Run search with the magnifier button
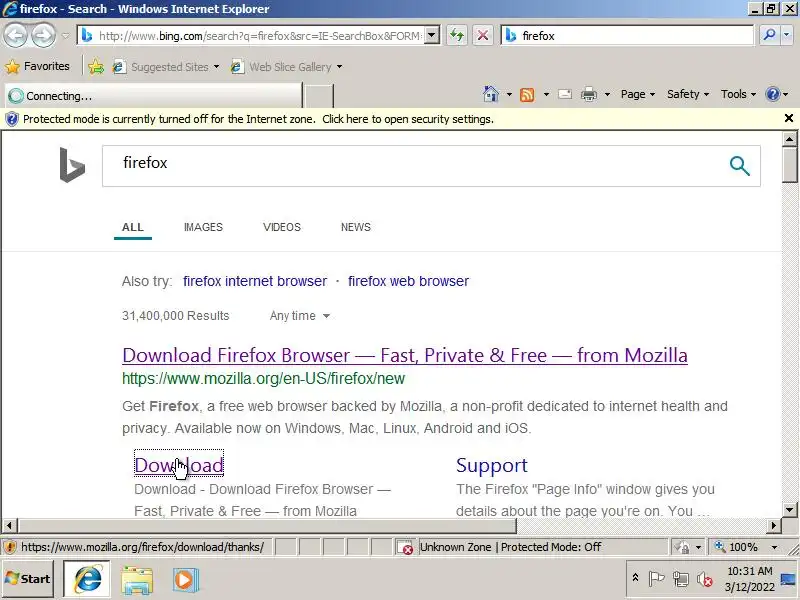This screenshot has height=600, width=800. click(769, 35)
